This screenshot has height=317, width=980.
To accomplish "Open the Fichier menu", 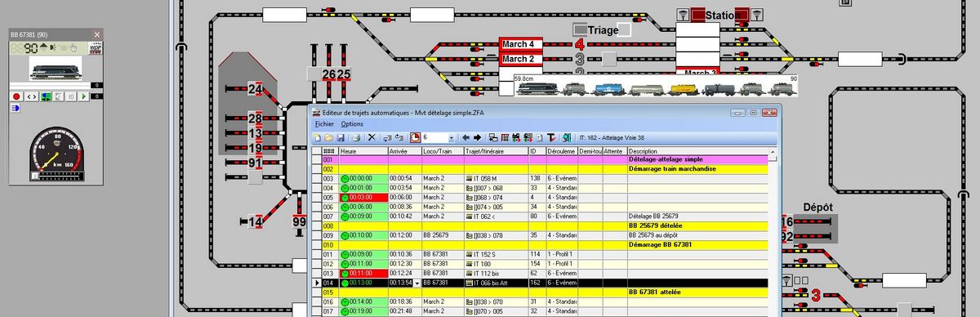I will (324, 123).
